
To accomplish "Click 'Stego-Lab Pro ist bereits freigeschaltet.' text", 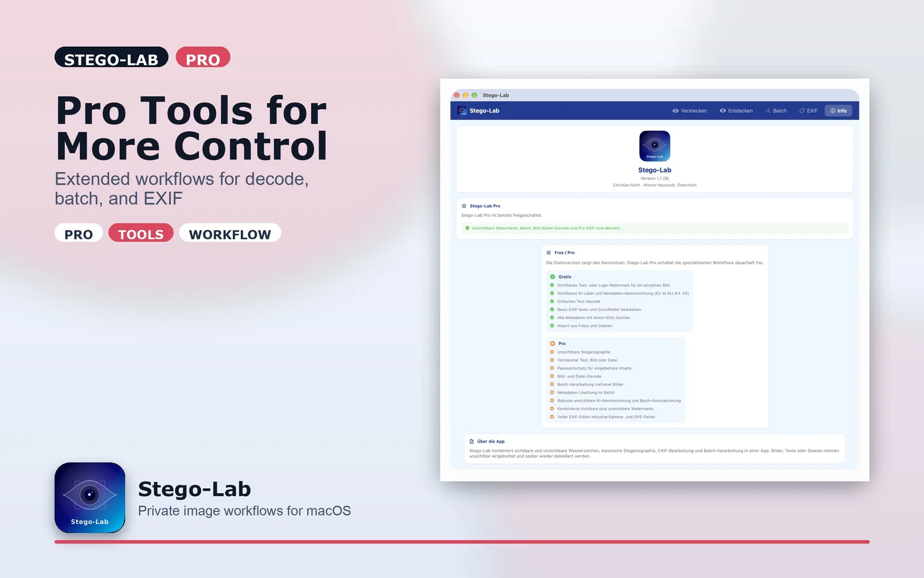I will click(x=501, y=215).
